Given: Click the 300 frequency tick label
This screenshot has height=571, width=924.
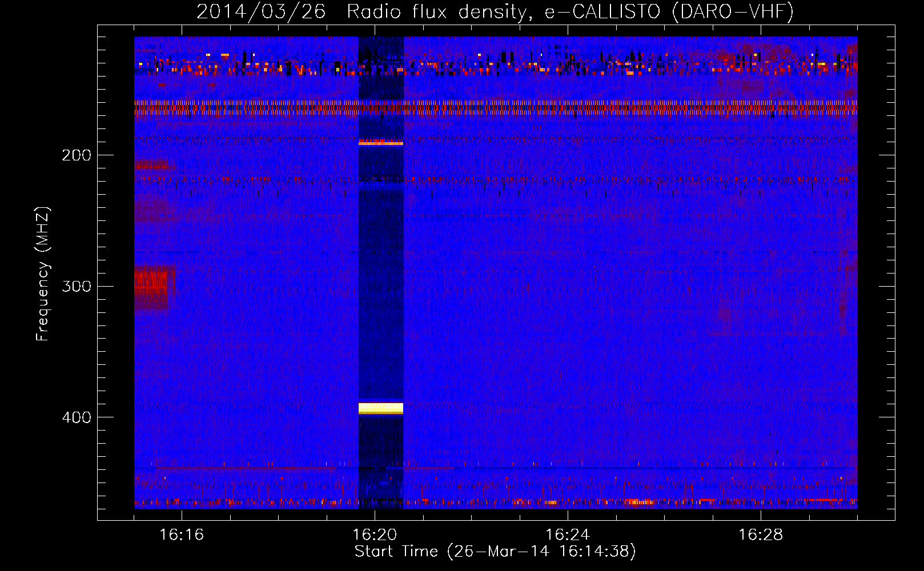Looking at the screenshot, I should click(x=77, y=286).
